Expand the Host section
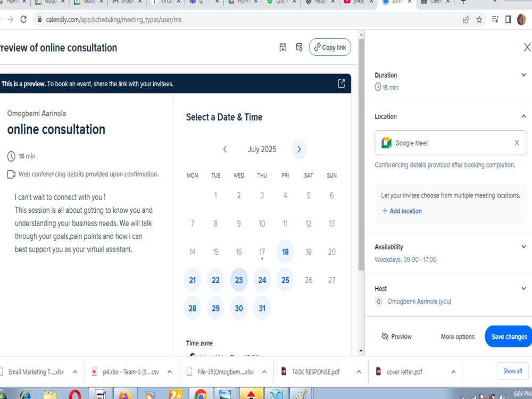 click(x=523, y=288)
